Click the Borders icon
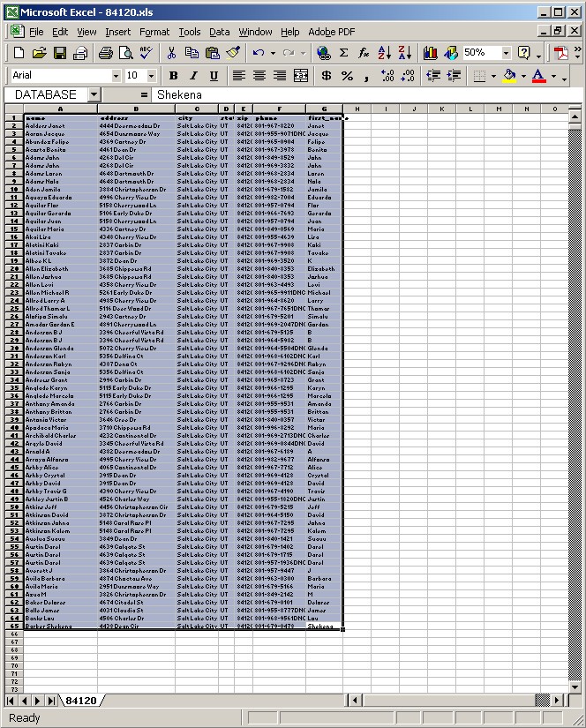Image resolution: width=586 pixels, height=728 pixels. [x=479, y=76]
